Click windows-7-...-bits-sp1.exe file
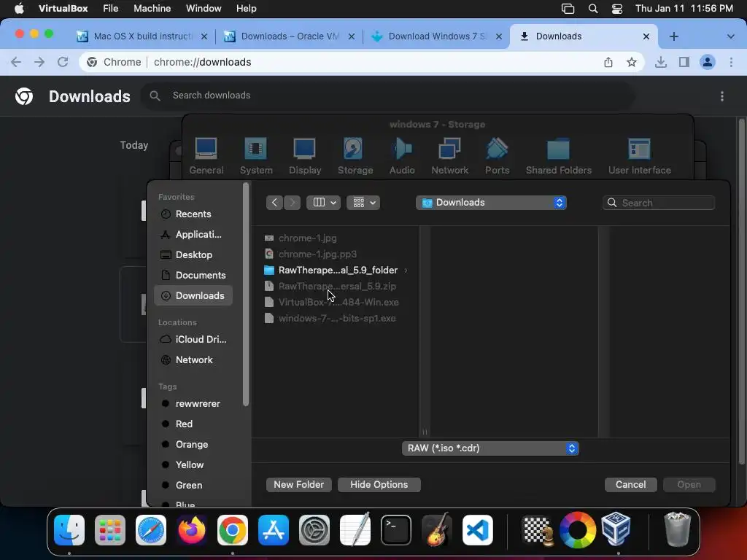747x560 pixels. coord(336,319)
